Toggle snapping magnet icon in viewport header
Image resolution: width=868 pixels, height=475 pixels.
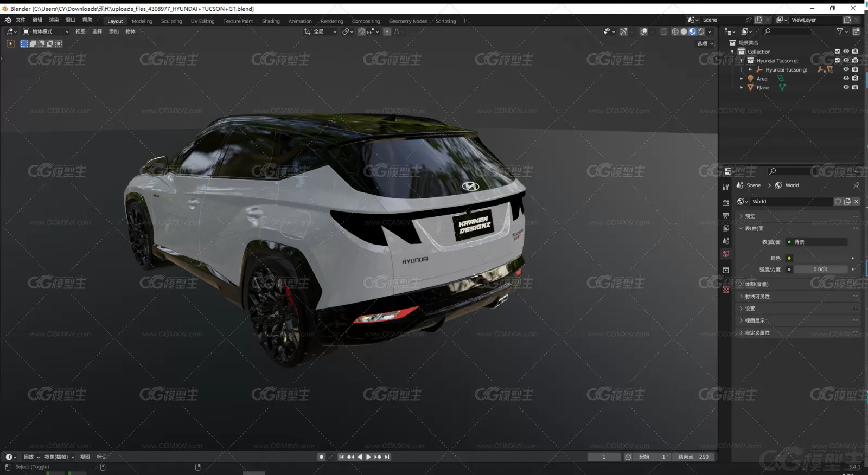362,31
